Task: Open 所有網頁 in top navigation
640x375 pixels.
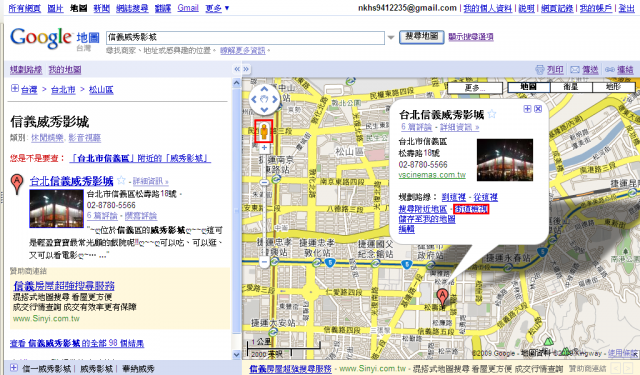Action: 24,8
